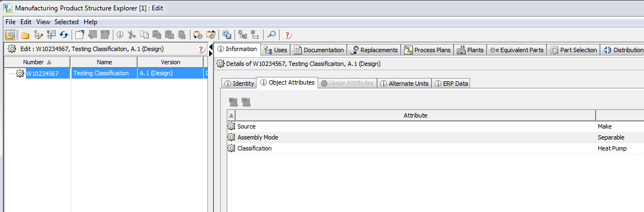Go to the Process Plans tab
This screenshot has width=644, height=212.
click(427, 50)
